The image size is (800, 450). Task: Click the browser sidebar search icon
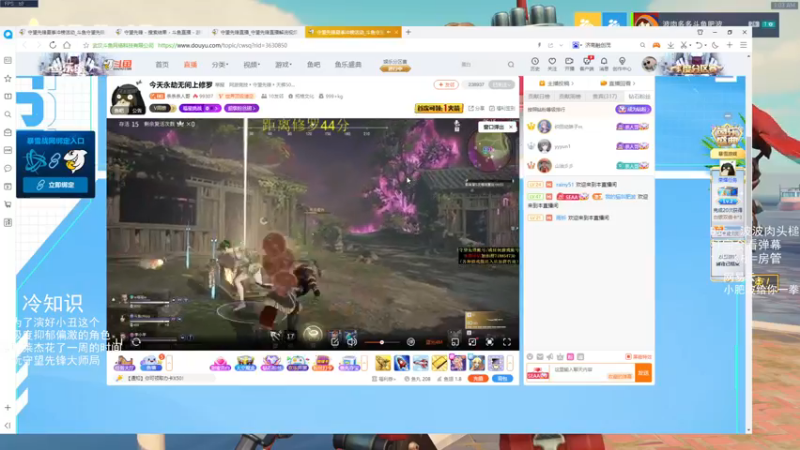tap(8, 114)
